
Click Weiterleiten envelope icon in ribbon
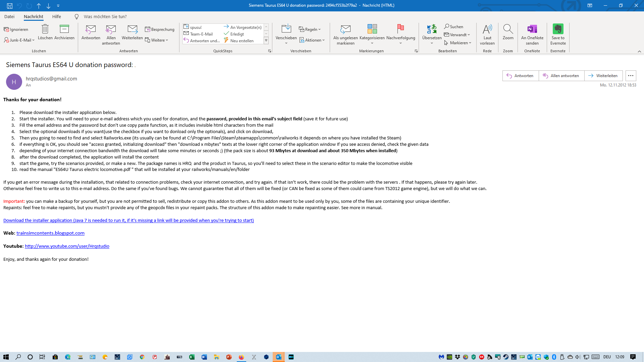click(132, 29)
